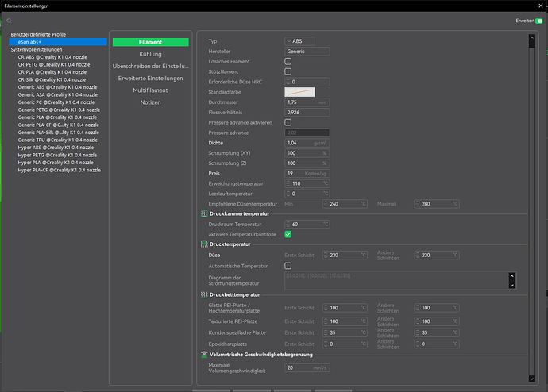This screenshot has width=548, height=392.
Task: Select CR-PETG @Creality K1 preset
Action: click(x=54, y=64)
